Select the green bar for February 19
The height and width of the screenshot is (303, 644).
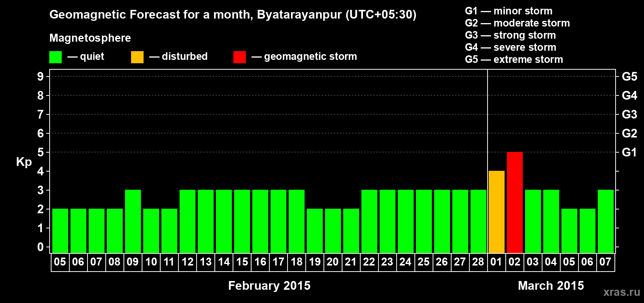point(315,231)
